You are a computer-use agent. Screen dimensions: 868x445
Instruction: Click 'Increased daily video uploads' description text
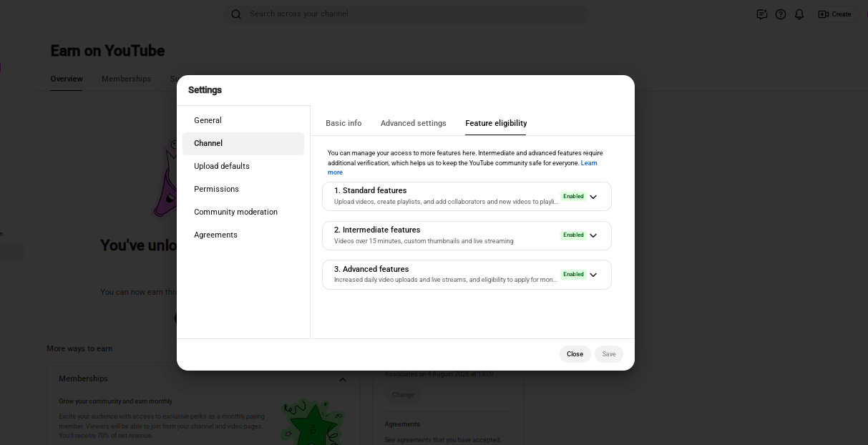tap(445, 280)
